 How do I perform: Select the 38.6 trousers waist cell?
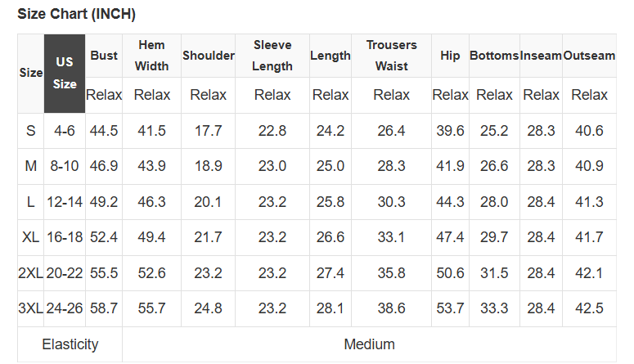392,308
